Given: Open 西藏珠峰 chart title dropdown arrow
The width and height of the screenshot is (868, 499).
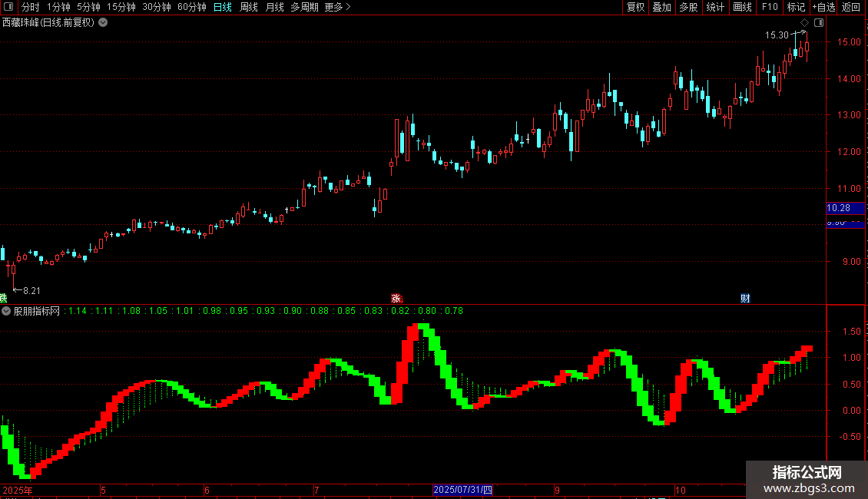Looking at the screenshot, I should 103,23.
